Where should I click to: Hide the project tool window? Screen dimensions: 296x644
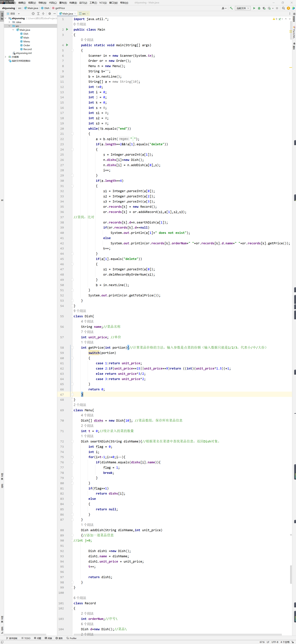pyautogui.click(x=54, y=14)
